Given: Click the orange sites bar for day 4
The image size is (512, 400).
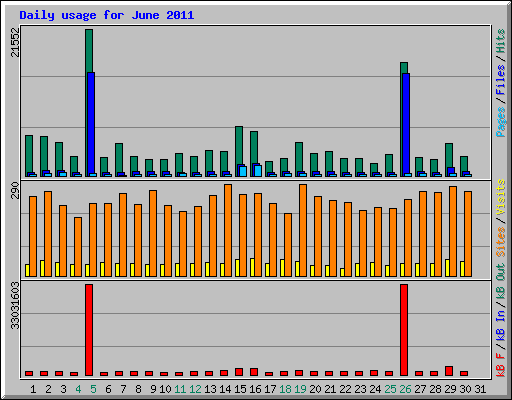Looking at the screenshot, I should [78, 247].
